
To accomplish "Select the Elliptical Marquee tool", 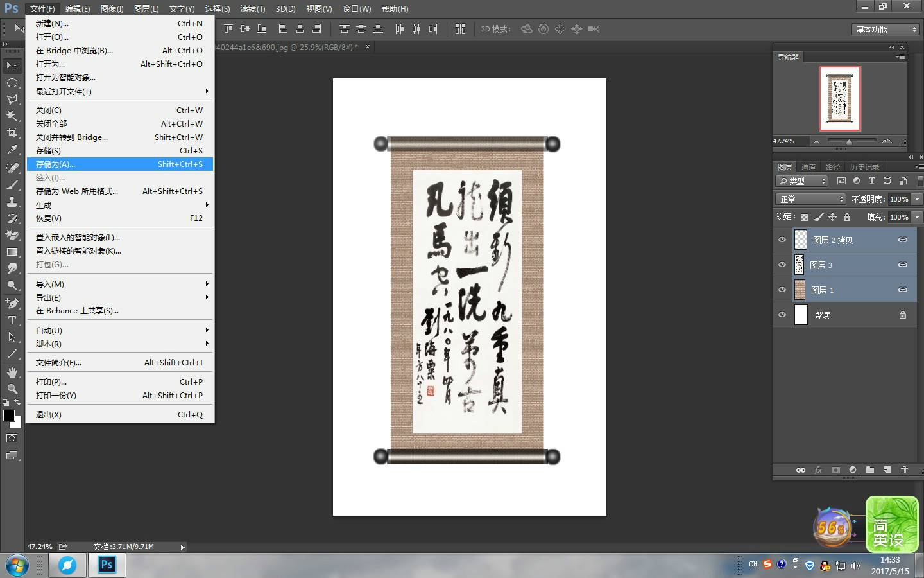I will tap(12, 83).
